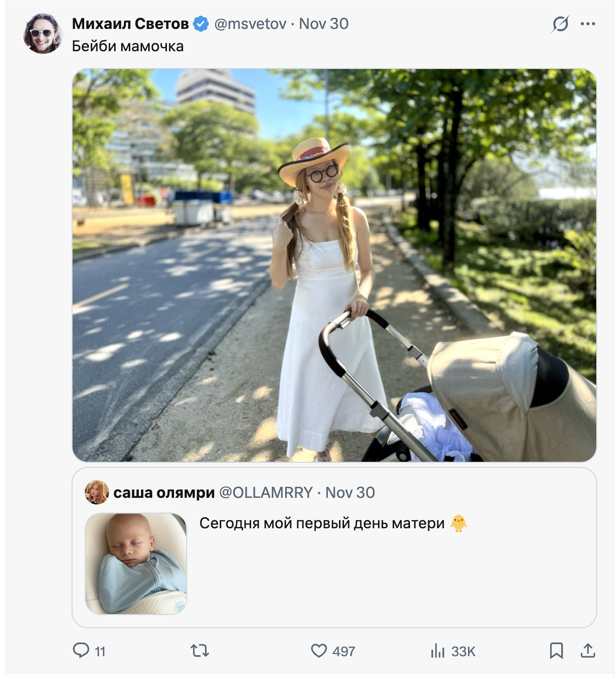The height and width of the screenshot is (678, 616).
Task: Open Михаил Светов profile avatar
Action: tap(43, 33)
